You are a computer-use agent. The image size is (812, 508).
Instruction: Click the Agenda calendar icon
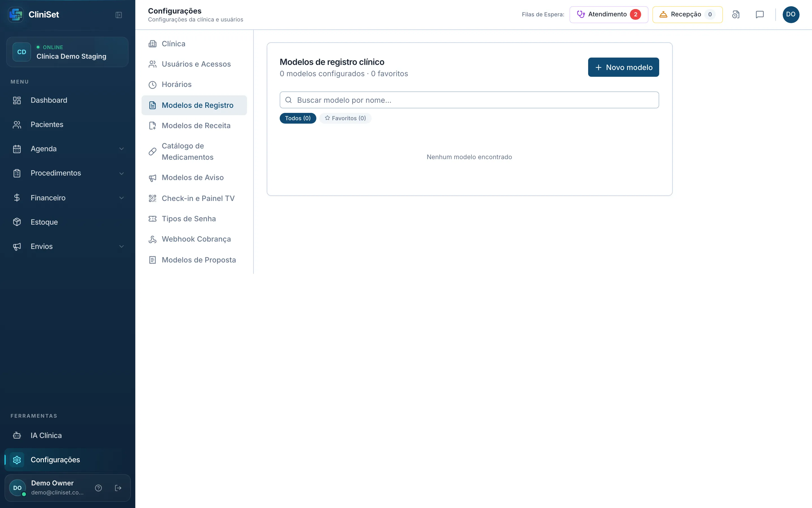click(x=17, y=149)
